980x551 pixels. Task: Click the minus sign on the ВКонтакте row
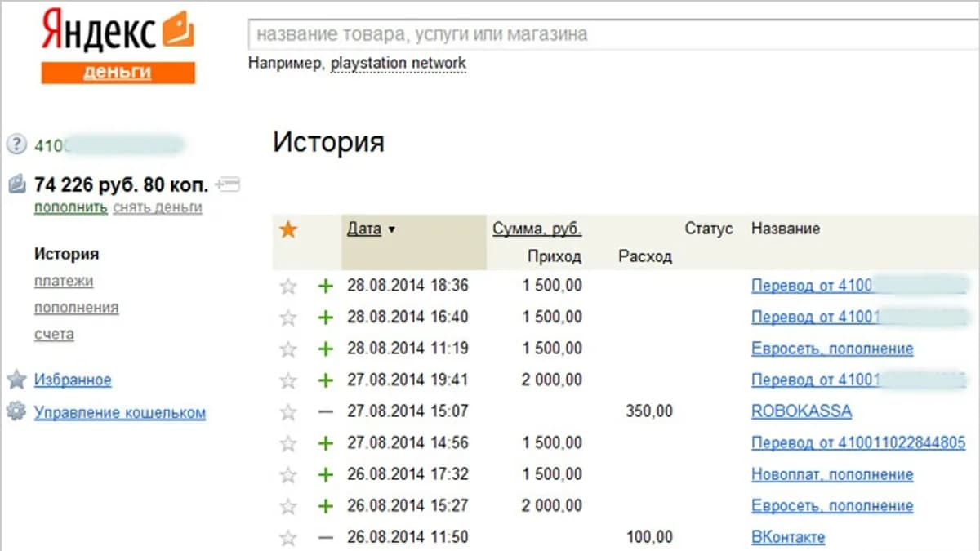(x=326, y=538)
